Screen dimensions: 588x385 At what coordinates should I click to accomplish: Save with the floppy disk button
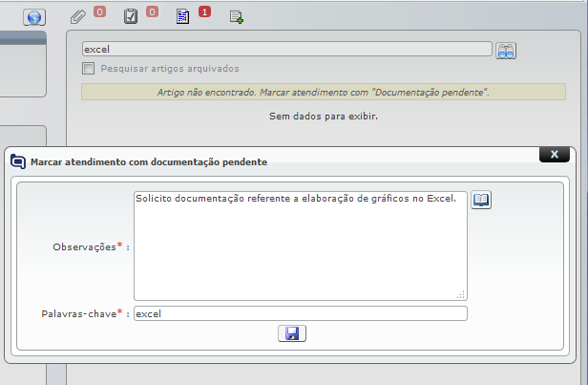(x=291, y=333)
